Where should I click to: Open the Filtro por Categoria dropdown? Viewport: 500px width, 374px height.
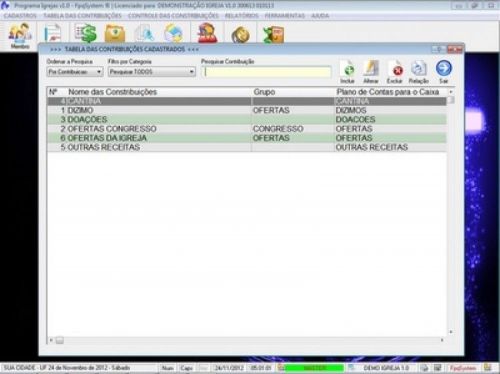(152, 72)
